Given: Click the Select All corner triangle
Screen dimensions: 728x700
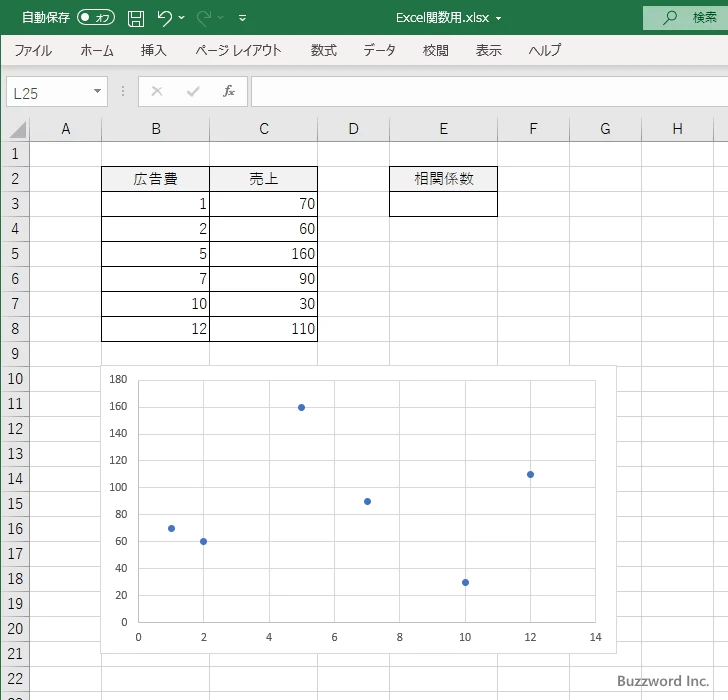Looking at the screenshot, I should (x=17, y=130).
